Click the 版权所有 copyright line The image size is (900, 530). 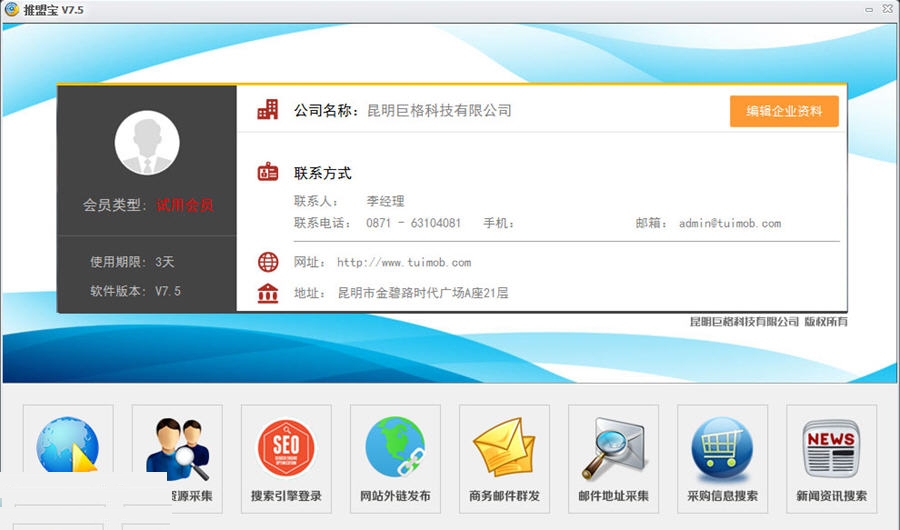[x=769, y=322]
